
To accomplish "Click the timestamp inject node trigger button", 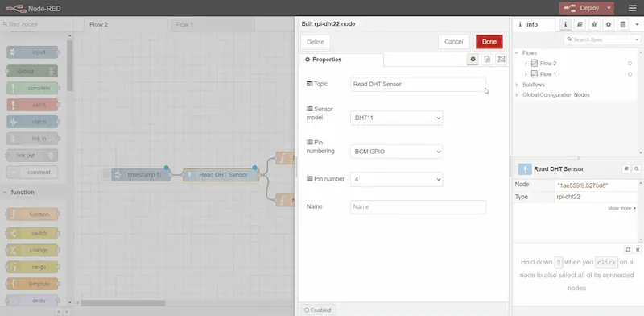I will 106,175.
